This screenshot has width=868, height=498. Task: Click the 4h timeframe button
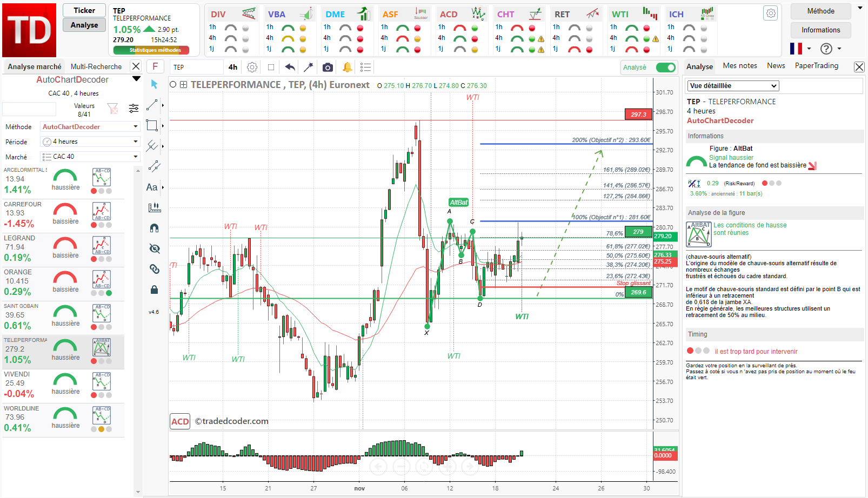tap(233, 67)
